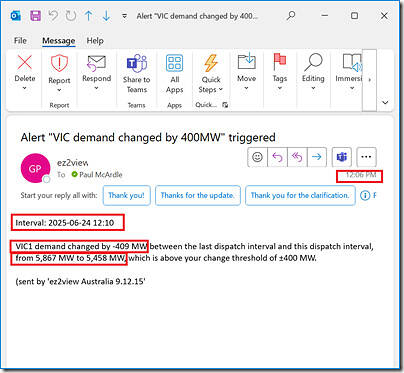Open All Apps in the ribbon
This screenshot has height=373, width=404.
coord(175,63)
